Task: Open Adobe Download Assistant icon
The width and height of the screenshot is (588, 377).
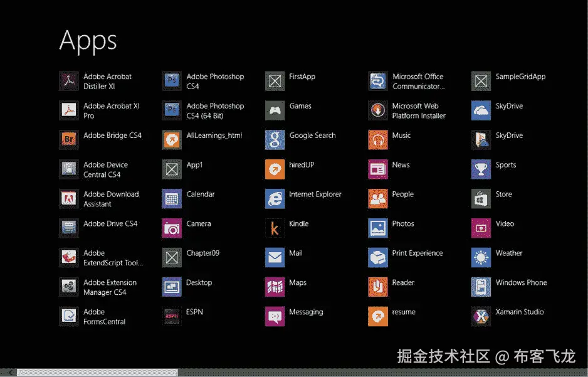Action: coord(69,199)
